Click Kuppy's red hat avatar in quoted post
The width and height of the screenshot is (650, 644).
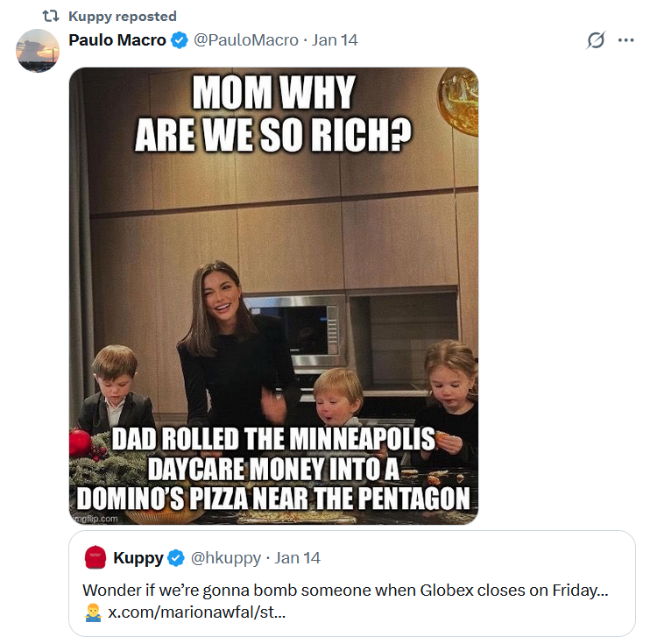pyautogui.click(x=95, y=557)
